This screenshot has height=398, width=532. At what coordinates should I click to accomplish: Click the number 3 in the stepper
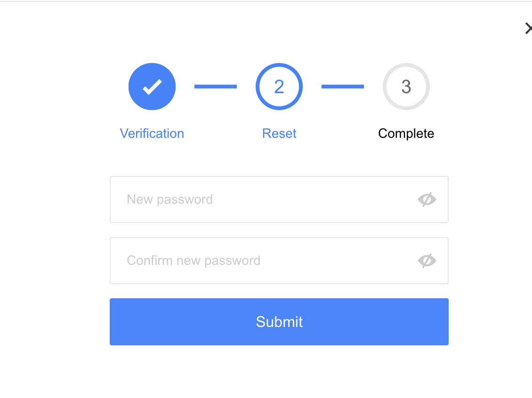coord(406,87)
